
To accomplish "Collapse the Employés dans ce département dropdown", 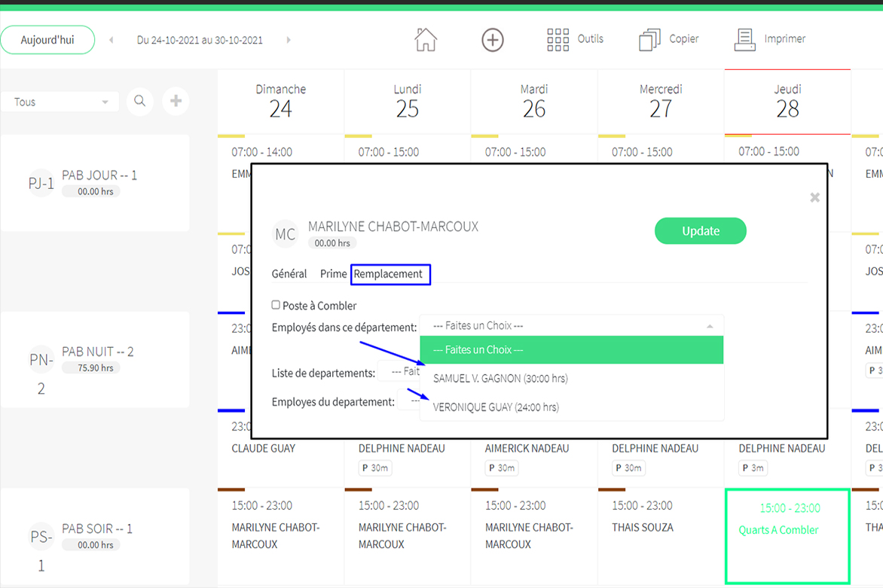I will [x=572, y=326].
